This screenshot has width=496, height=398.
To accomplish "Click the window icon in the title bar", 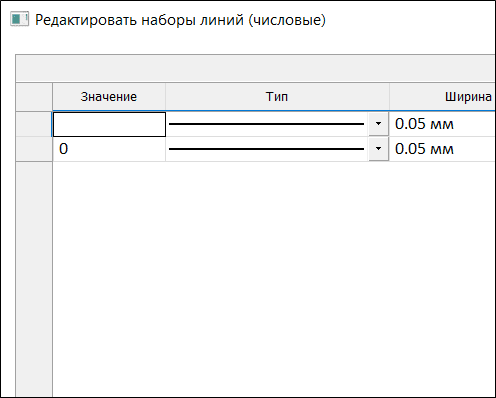I will 19,19.
